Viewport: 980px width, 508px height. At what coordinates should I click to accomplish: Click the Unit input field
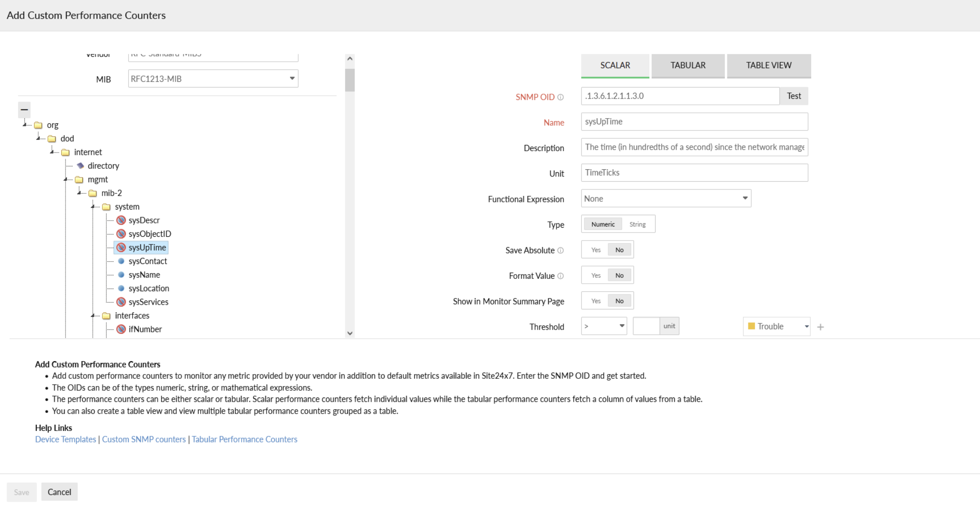click(694, 173)
